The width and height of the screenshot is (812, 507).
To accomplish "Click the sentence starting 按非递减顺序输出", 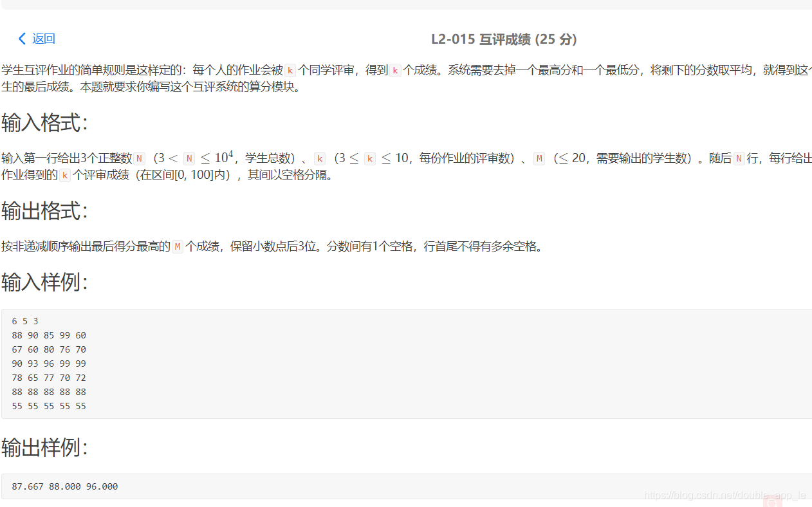I will click(272, 246).
